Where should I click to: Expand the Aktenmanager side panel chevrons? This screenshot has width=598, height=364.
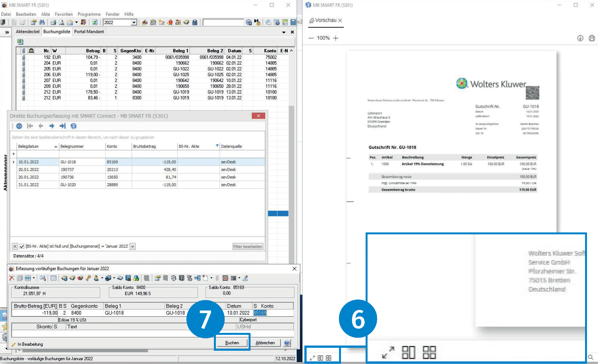(x=7, y=32)
